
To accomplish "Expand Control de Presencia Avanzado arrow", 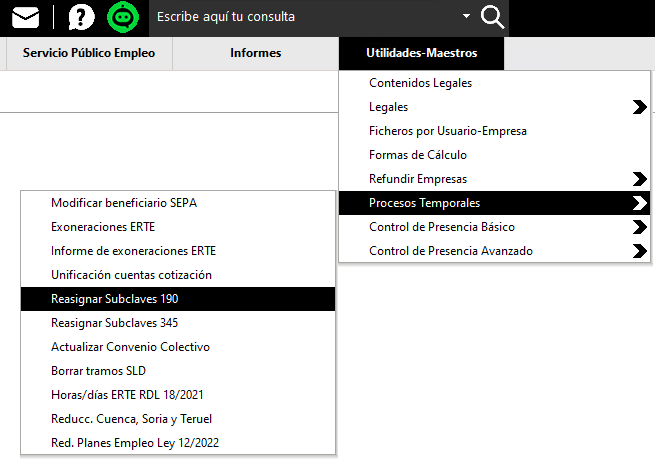I will click(x=640, y=251).
